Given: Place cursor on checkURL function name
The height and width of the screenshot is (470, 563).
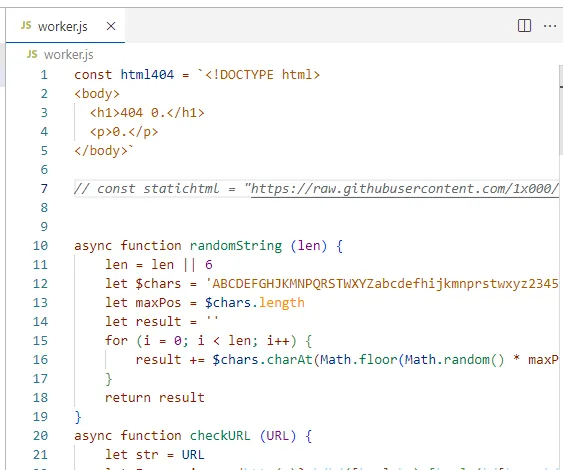Looking at the screenshot, I should (x=220, y=436).
